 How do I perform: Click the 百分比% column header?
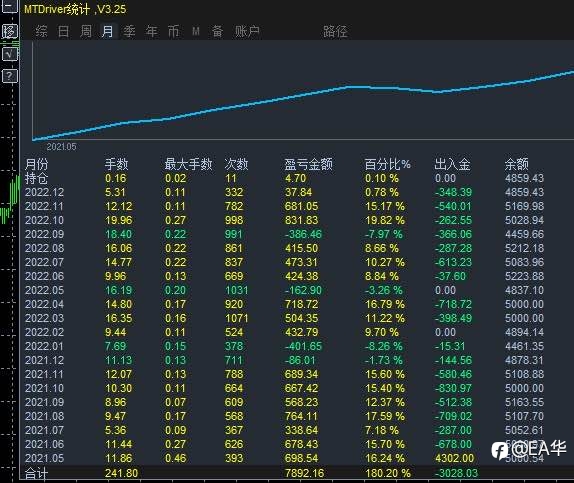[387, 164]
